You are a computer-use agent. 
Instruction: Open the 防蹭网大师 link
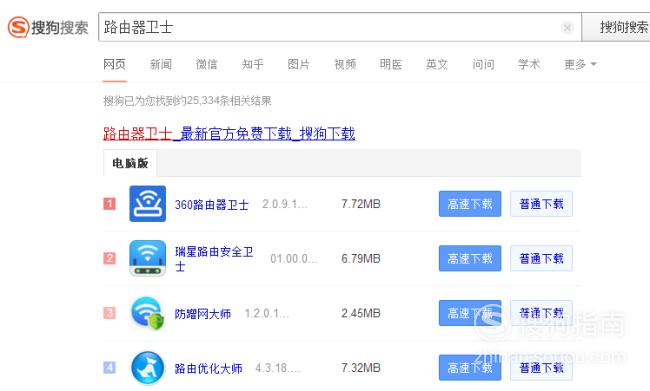[x=203, y=314]
